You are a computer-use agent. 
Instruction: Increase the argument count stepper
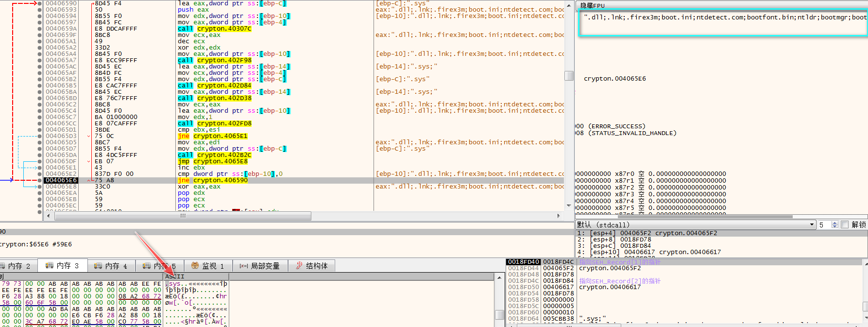click(x=834, y=223)
